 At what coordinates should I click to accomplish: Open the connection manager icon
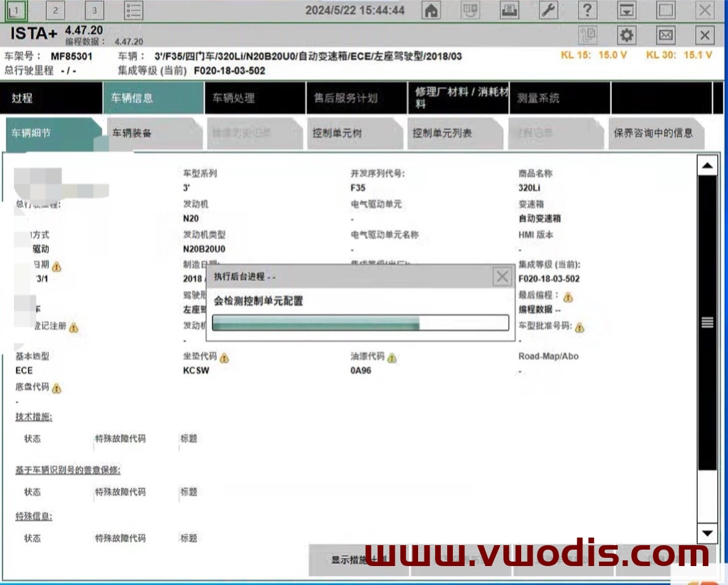(x=470, y=10)
